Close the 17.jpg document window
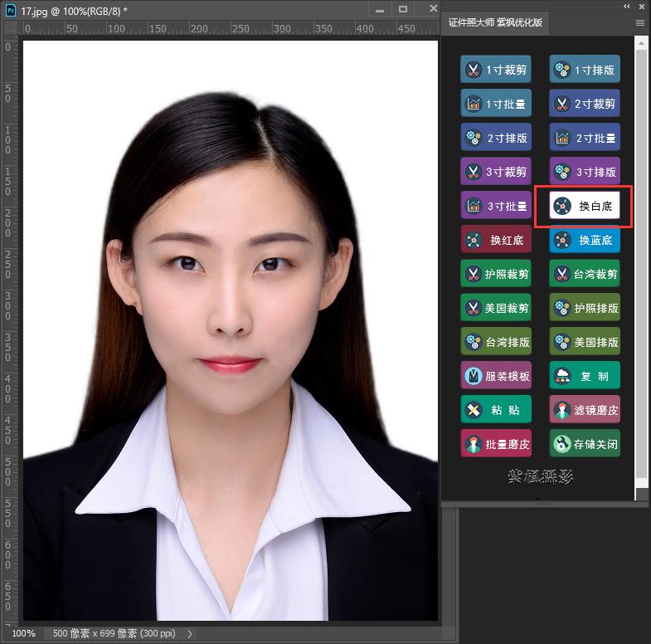 pos(433,8)
